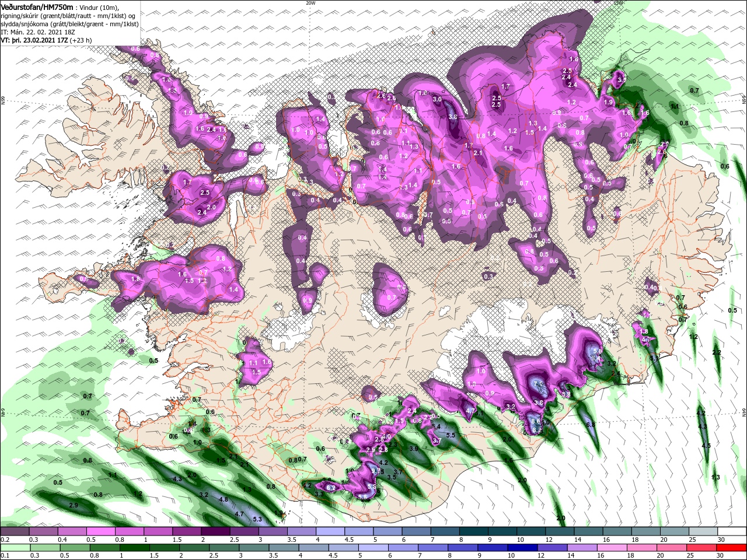Click the '15W' longitude label
Image resolution: width=747 pixels, height=560 pixels.
pyautogui.click(x=619, y=2)
